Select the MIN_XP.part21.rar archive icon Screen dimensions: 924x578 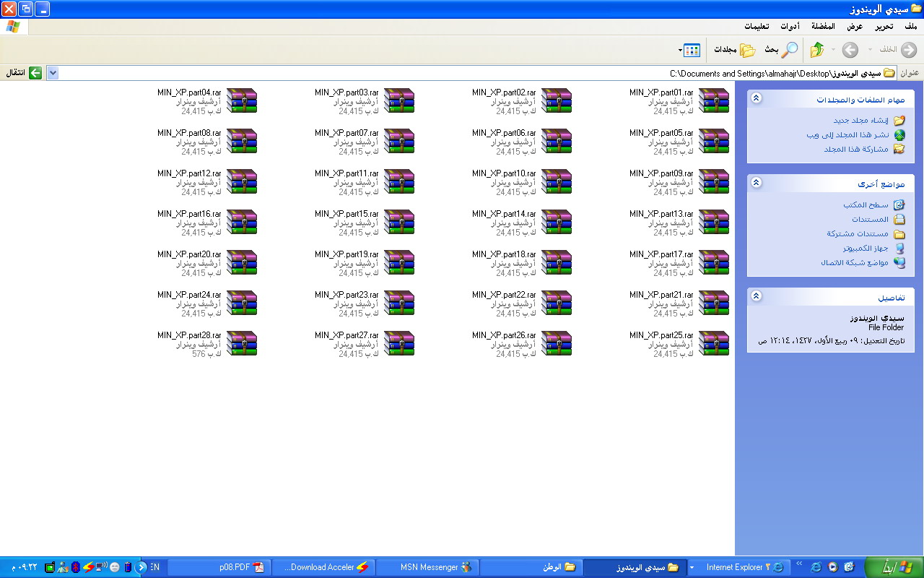[714, 303]
